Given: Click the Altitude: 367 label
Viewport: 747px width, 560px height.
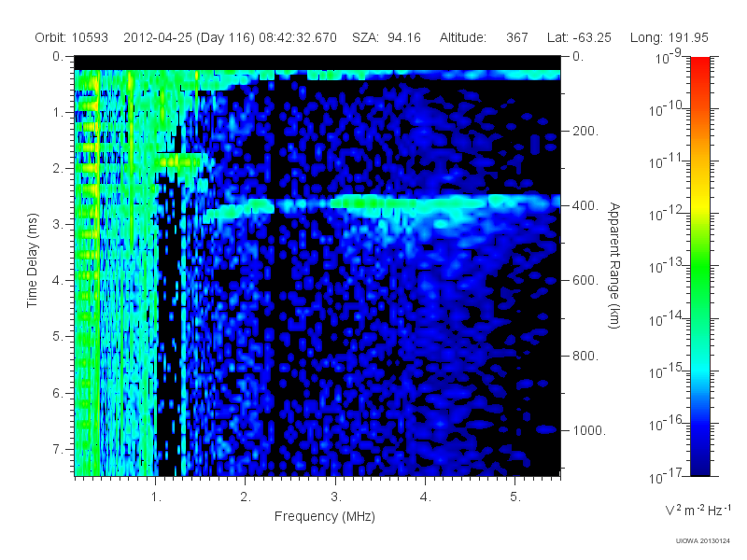Looking at the screenshot, I should pos(484,37).
